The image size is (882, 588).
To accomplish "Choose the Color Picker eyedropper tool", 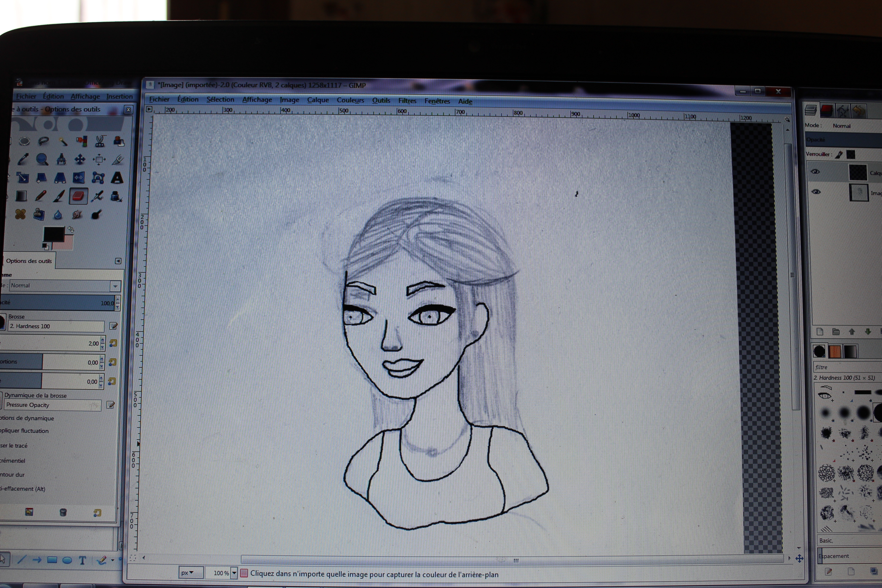I will coord(23,159).
